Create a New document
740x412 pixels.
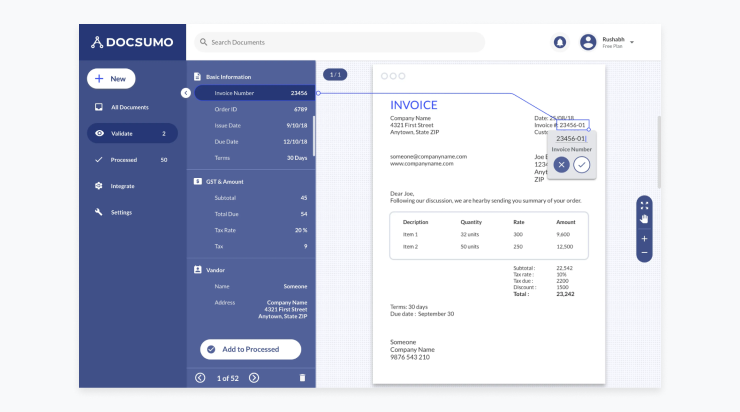pyautogui.click(x=111, y=79)
